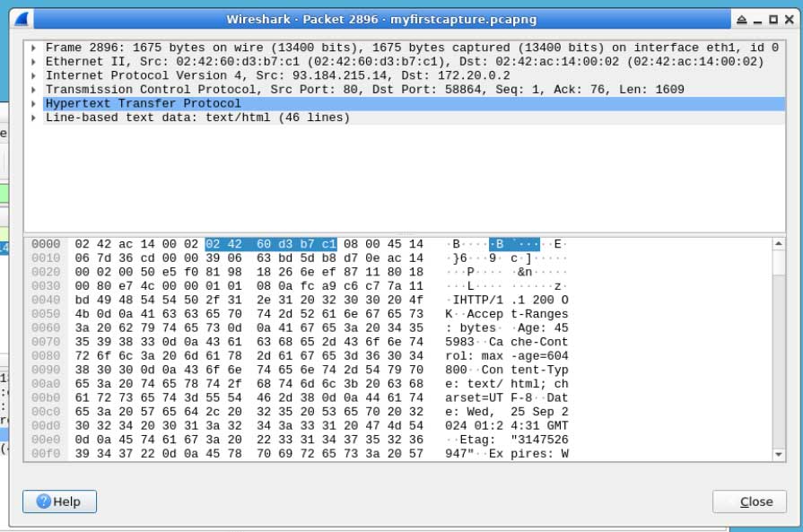Click the blue question mark Help icon
The height and width of the screenshot is (532, 803).
[x=44, y=501]
